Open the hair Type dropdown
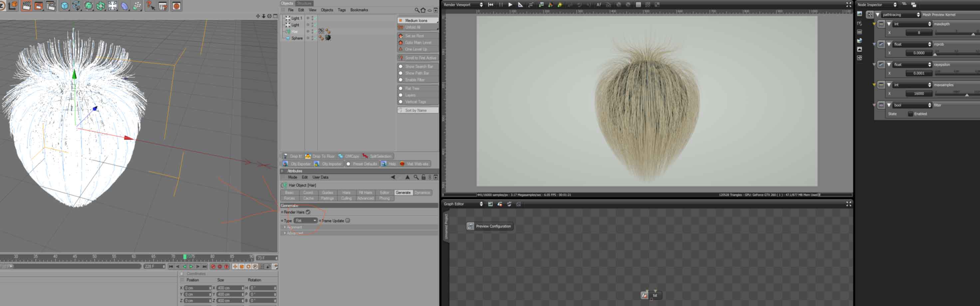 (305, 221)
